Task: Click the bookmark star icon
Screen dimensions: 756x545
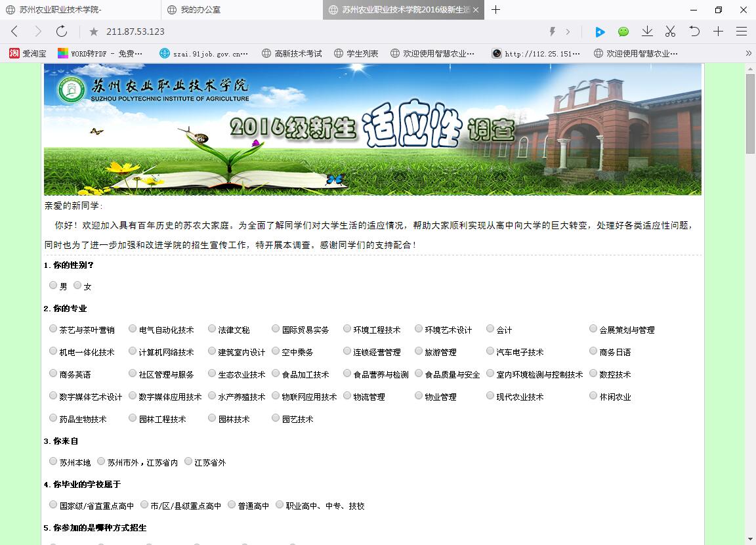Action: pyautogui.click(x=94, y=32)
